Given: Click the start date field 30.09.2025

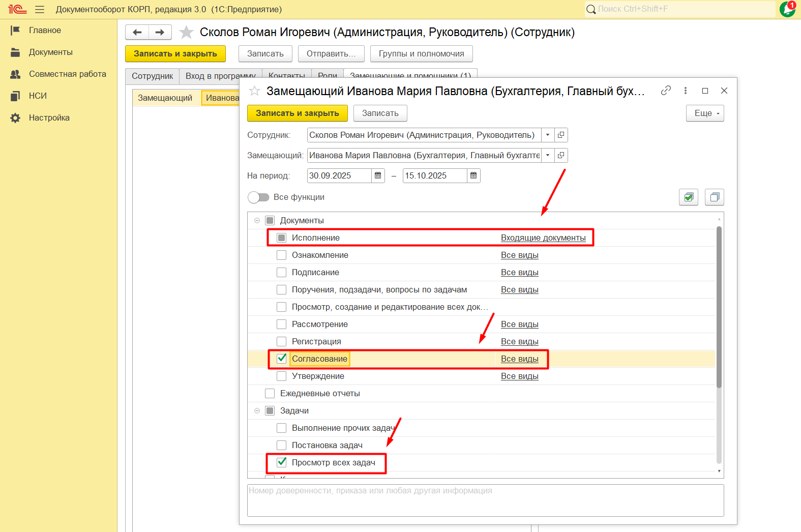Looking at the screenshot, I should tap(339, 175).
